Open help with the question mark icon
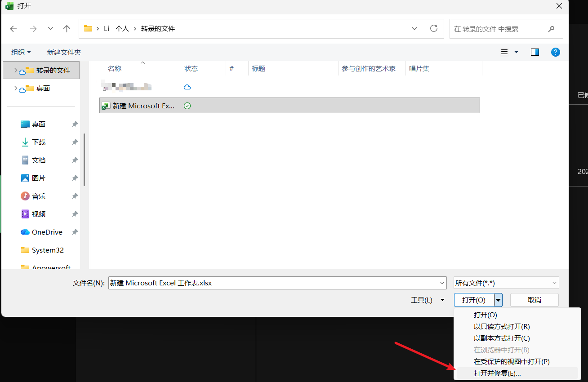Screen dimensions: 588x382 pos(556,52)
